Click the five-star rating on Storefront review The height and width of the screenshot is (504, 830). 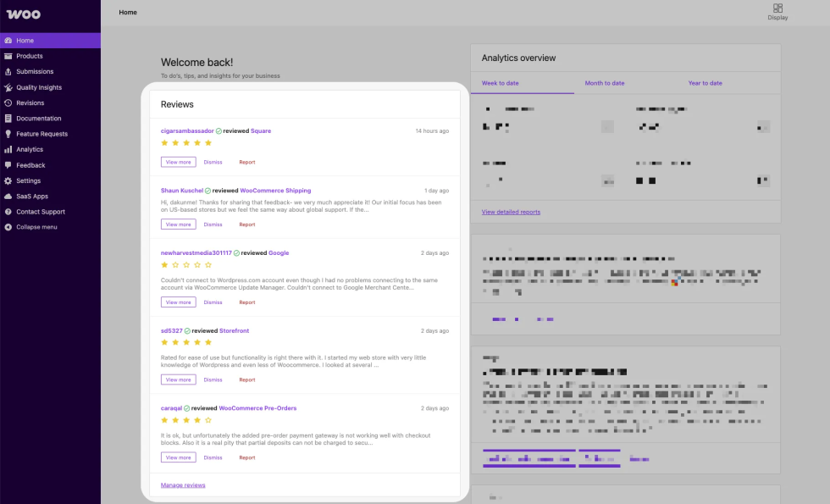pyautogui.click(x=186, y=342)
